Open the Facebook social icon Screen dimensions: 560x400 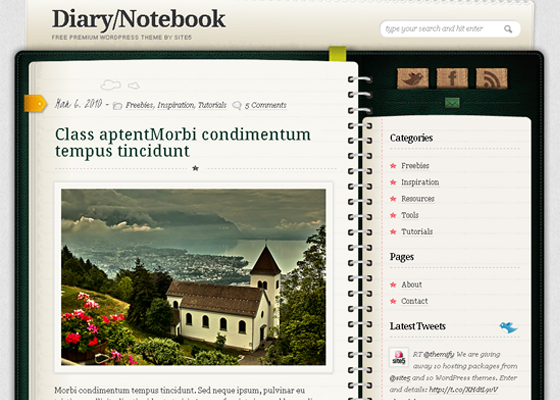point(452,78)
